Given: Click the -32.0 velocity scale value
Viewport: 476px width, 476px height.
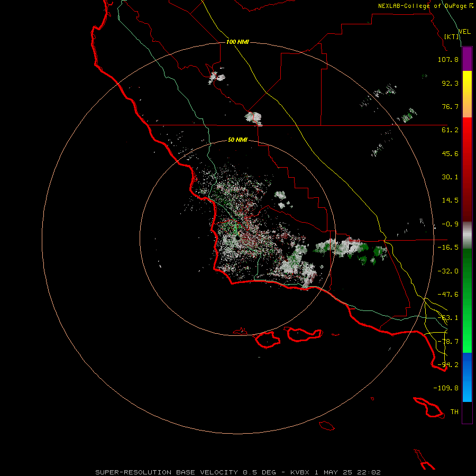Looking at the screenshot, I should 448,271.
